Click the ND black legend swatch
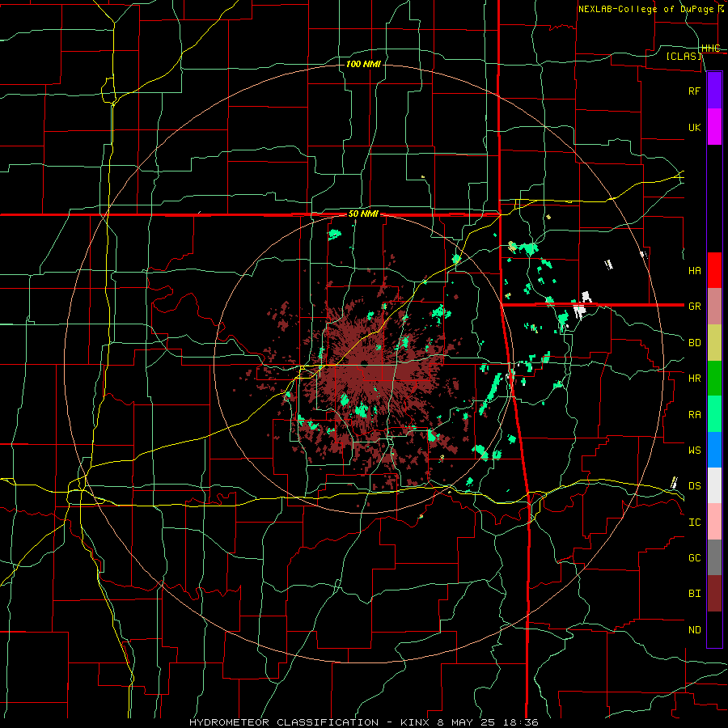Image resolution: width=728 pixels, height=728 pixels. click(x=714, y=629)
